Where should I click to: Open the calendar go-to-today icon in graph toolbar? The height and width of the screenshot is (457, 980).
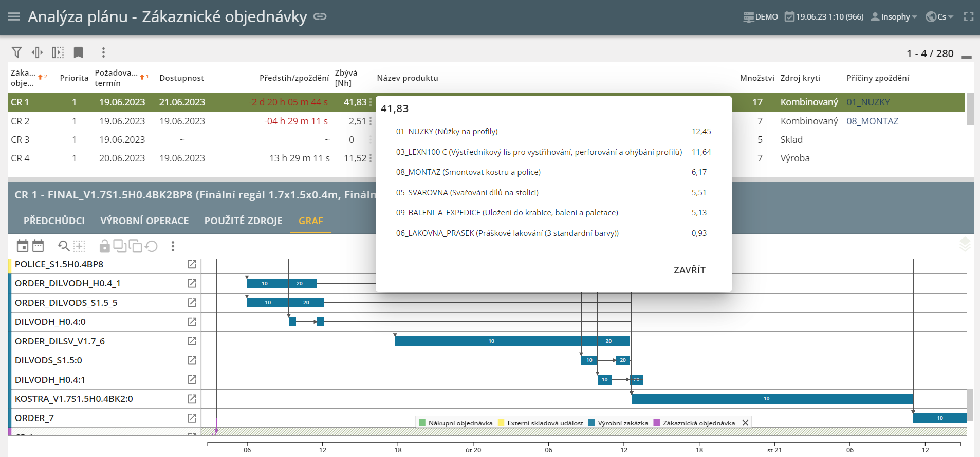pyautogui.click(x=23, y=246)
